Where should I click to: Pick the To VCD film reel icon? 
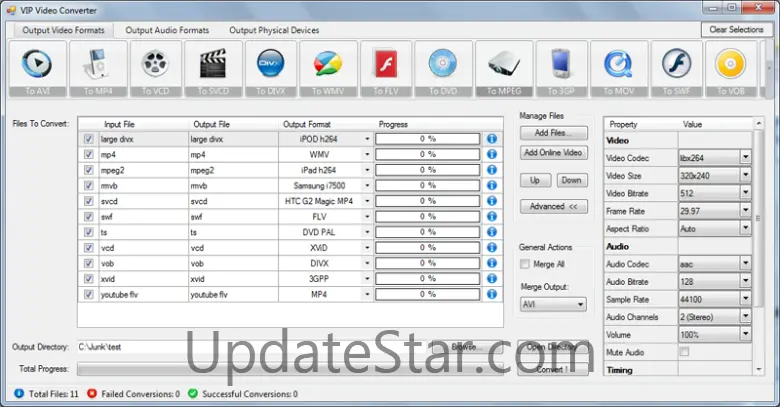pos(155,69)
